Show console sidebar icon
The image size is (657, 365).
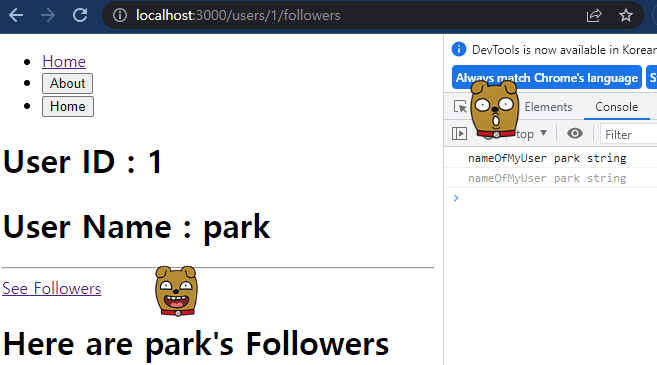(x=460, y=134)
